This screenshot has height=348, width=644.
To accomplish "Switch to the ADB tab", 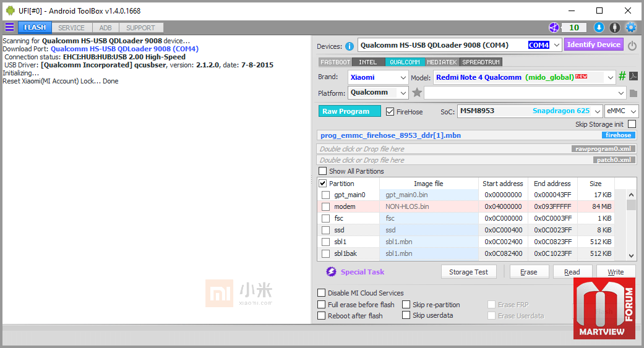I will [106, 27].
